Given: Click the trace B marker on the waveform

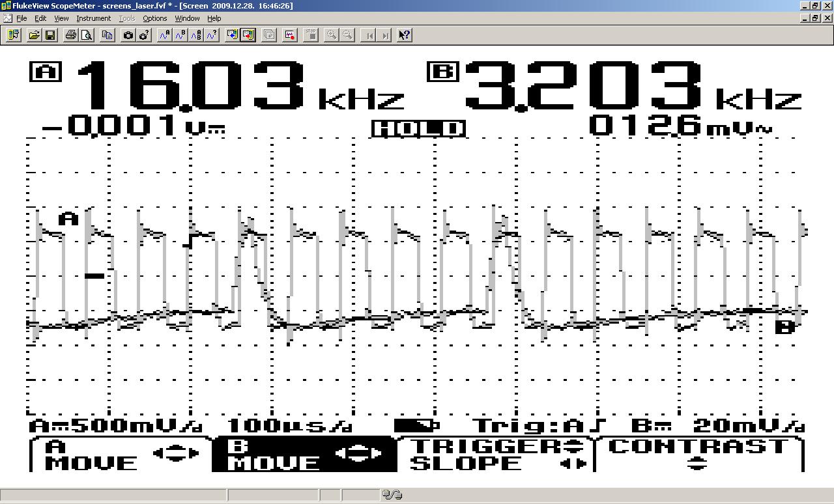Looking at the screenshot, I should click(x=785, y=327).
